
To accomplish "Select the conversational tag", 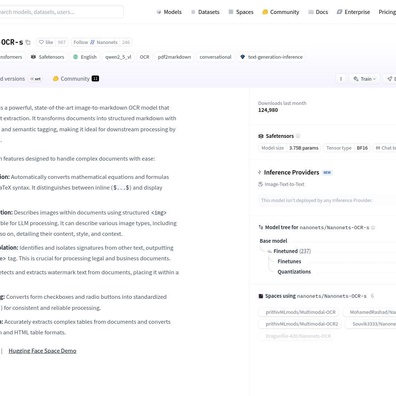I will (215, 57).
